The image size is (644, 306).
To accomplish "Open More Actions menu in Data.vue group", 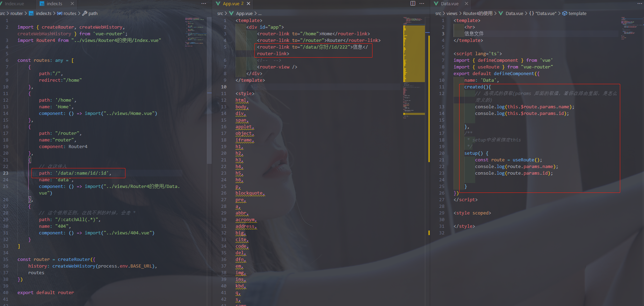I will pyautogui.click(x=638, y=3).
